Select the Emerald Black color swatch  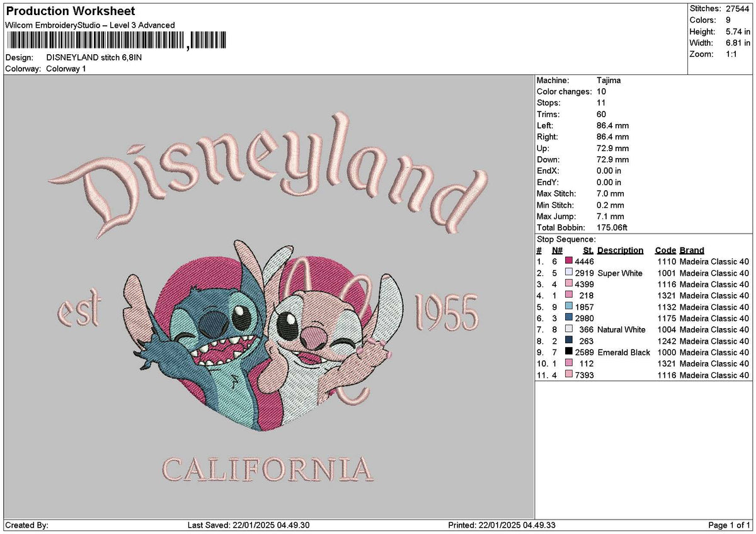click(569, 352)
